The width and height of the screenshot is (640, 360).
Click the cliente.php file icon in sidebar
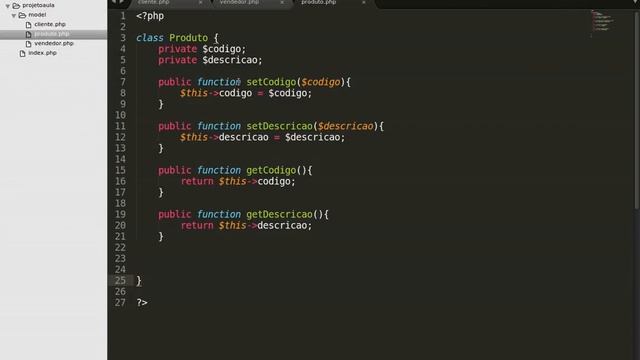click(x=29, y=25)
